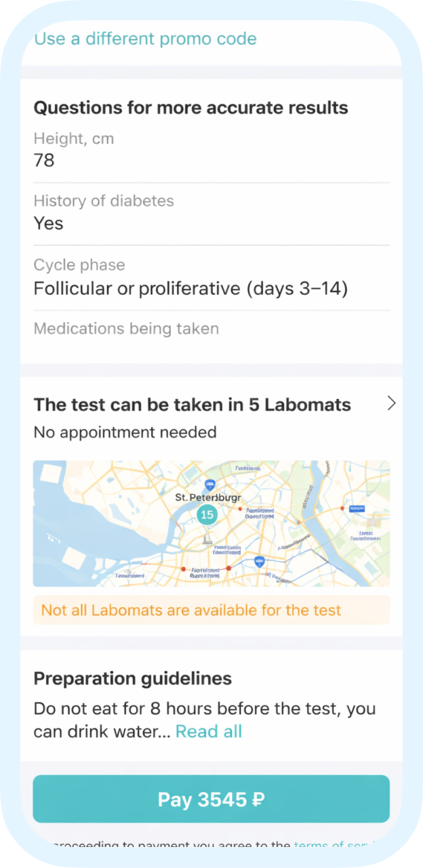
Task: Click the red metro dot at map bottom center
Action: (228, 568)
